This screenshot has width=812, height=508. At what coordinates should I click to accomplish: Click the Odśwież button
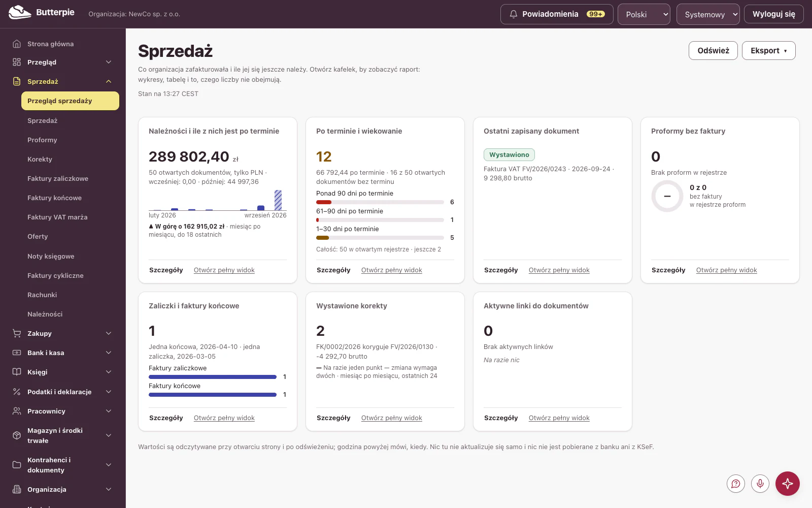click(x=713, y=50)
